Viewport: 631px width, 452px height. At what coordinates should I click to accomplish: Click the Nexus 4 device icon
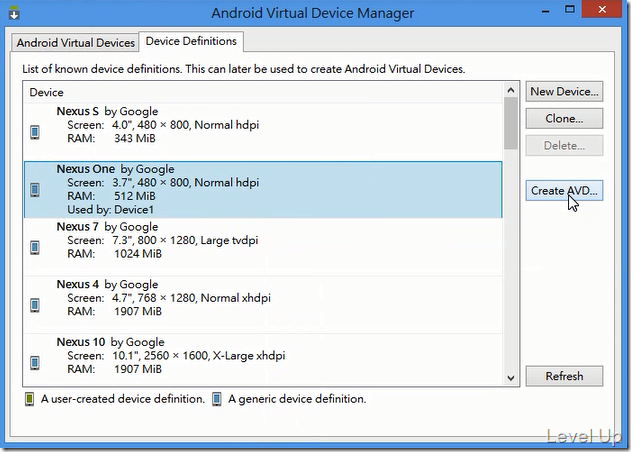(35, 305)
